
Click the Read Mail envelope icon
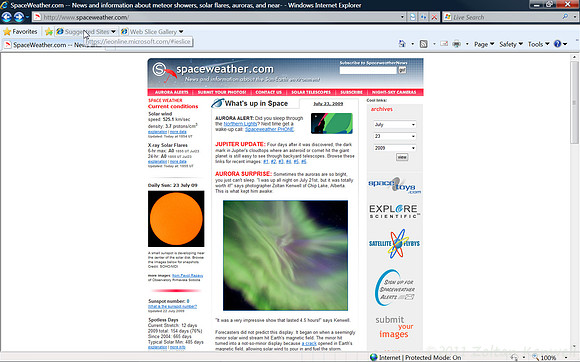click(x=444, y=44)
